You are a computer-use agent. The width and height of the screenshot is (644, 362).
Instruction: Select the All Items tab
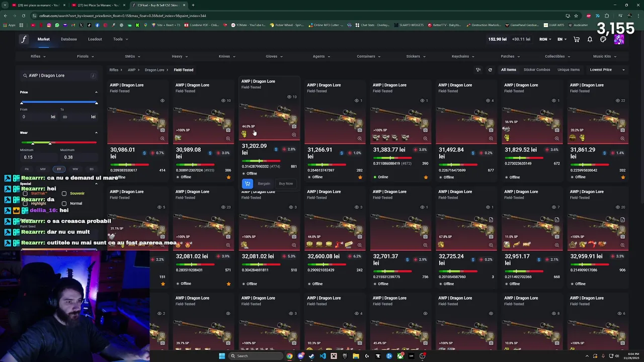click(x=509, y=70)
